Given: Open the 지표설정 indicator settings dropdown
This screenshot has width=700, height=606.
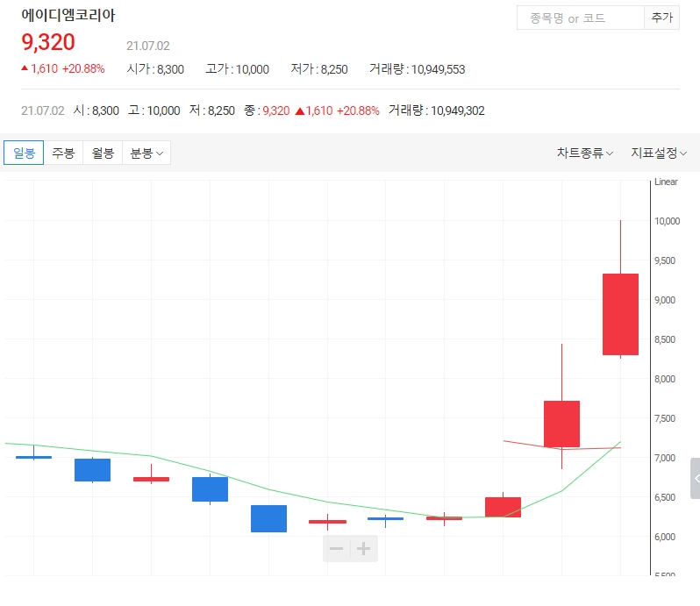Looking at the screenshot, I should 659,153.
